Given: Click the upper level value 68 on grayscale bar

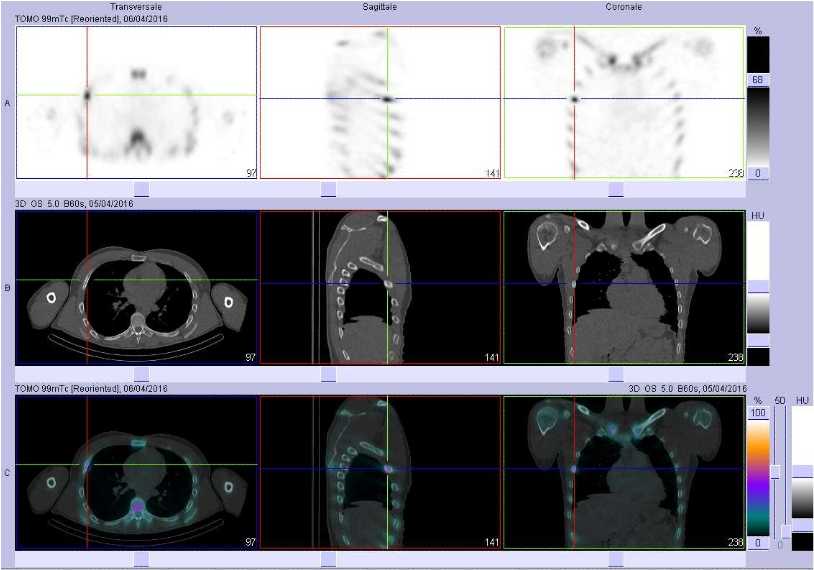Looking at the screenshot, I should 758,79.
